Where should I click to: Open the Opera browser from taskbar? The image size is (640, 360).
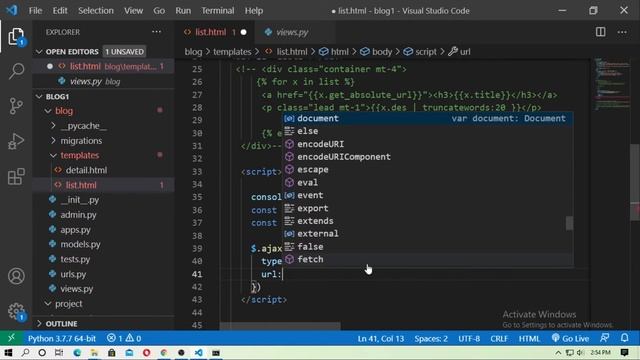pos(147,353)
